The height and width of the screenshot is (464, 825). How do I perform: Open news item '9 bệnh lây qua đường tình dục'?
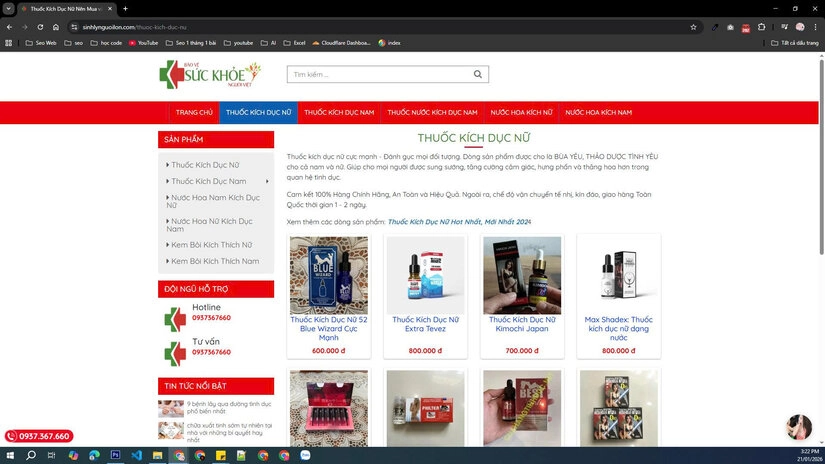pos(229,408)
